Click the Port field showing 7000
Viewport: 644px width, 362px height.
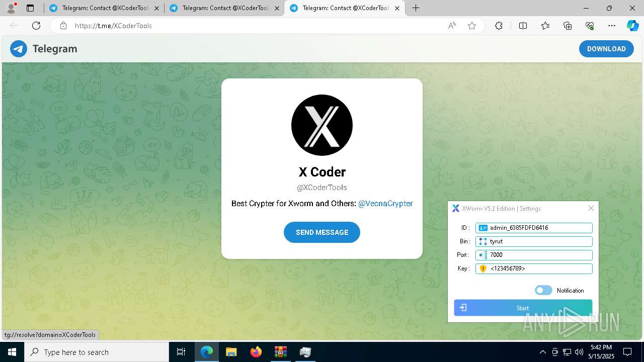534,255
